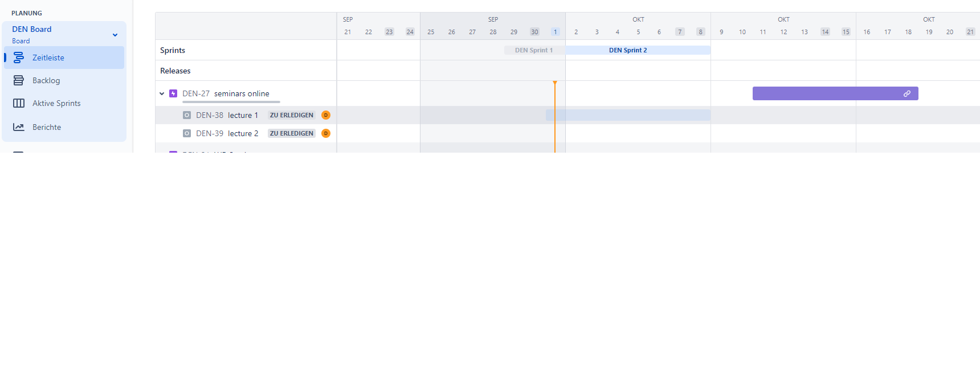Image resolution: width=980 pixels, height=368 pixels.
Task: Click the purple seminars online epic bar
Action: click(835, 93)
